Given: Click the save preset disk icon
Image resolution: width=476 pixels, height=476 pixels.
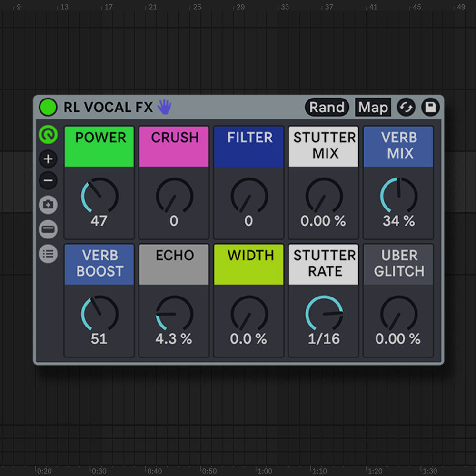Looking at the screenshot, I should (430, 108).
